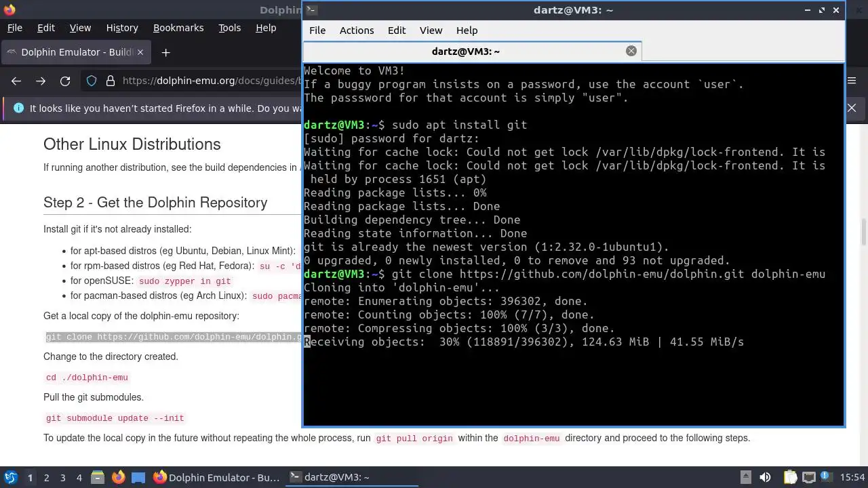Minimize the terminal window
The height and width of the screenshot is (488, 868).
click(x=808, y=9)
